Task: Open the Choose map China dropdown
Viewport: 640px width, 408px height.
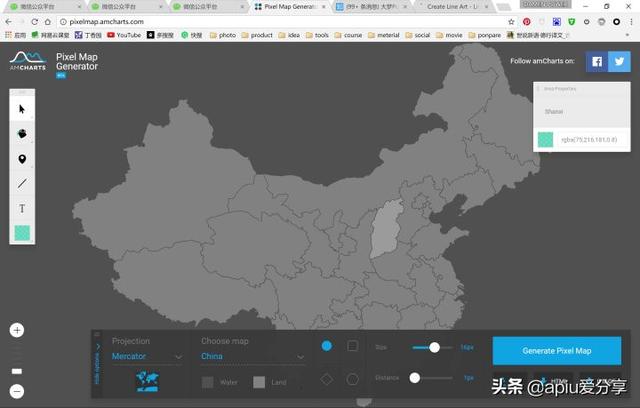Action: click(253, 357)
